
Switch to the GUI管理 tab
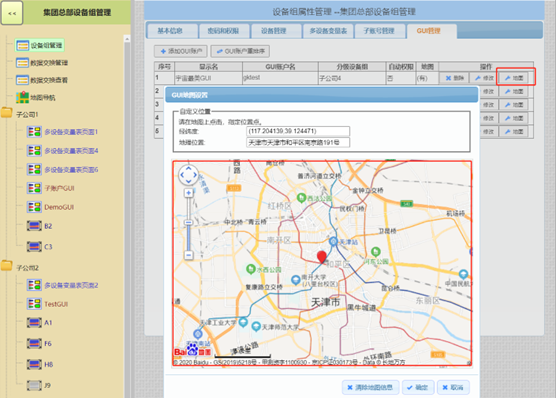point(431,31)
